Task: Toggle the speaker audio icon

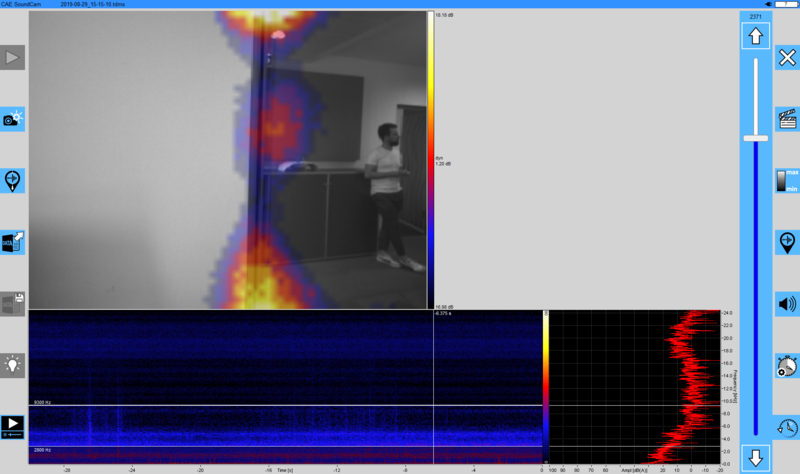Action: (787, 304)
